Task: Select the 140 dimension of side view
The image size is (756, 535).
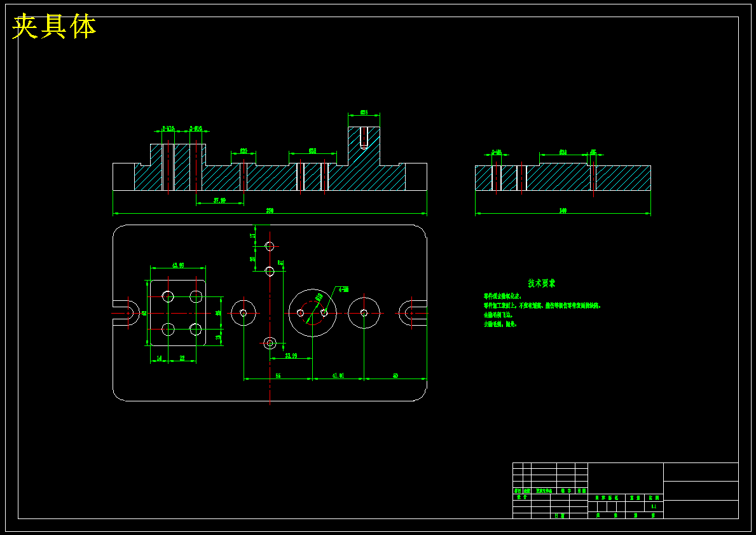Action: (x=563, y=211)
